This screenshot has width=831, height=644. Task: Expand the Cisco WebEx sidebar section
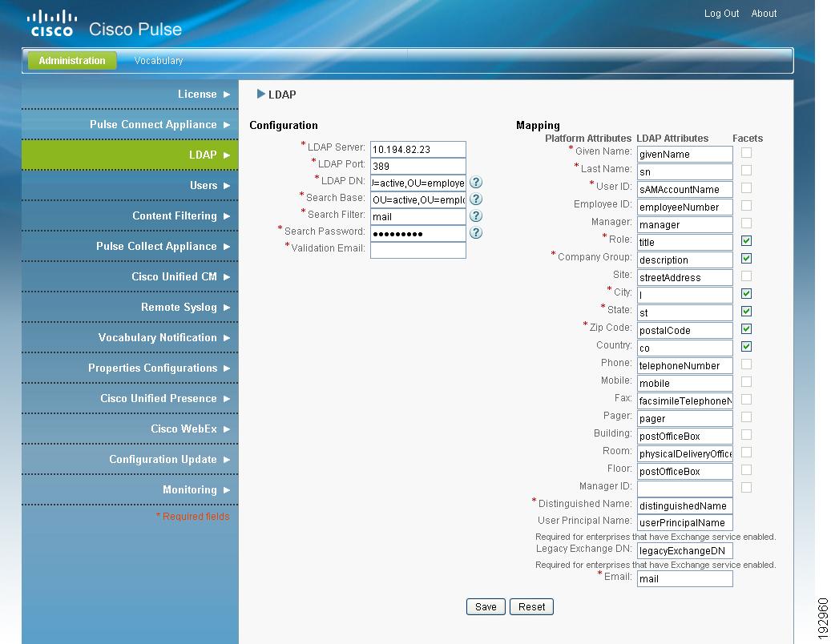click(x=227, y=429)
